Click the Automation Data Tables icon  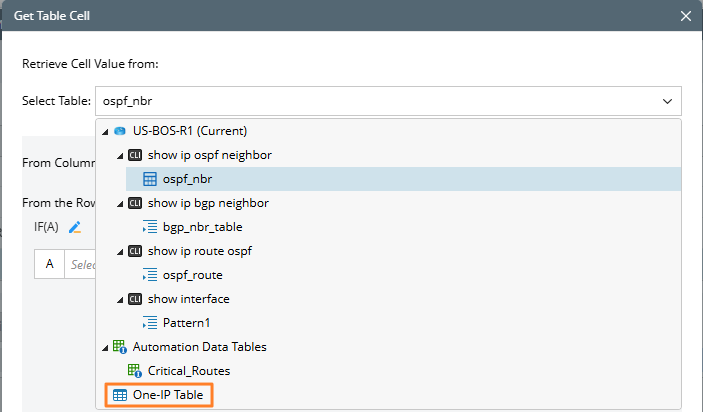pos(120,347)
